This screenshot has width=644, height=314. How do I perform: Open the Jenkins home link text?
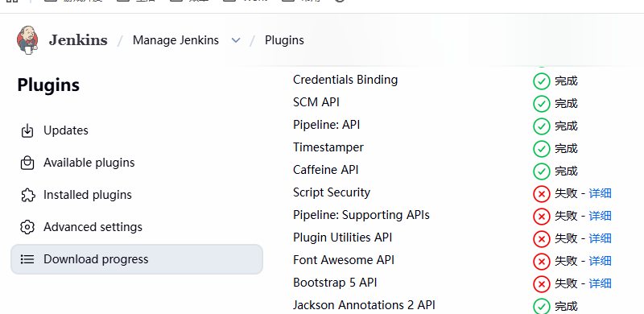pos(78,40)
